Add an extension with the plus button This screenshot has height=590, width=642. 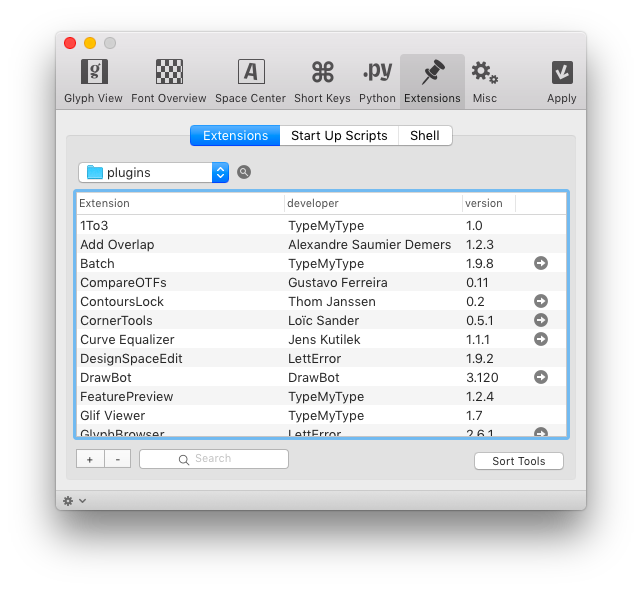[x=90, y=459]
